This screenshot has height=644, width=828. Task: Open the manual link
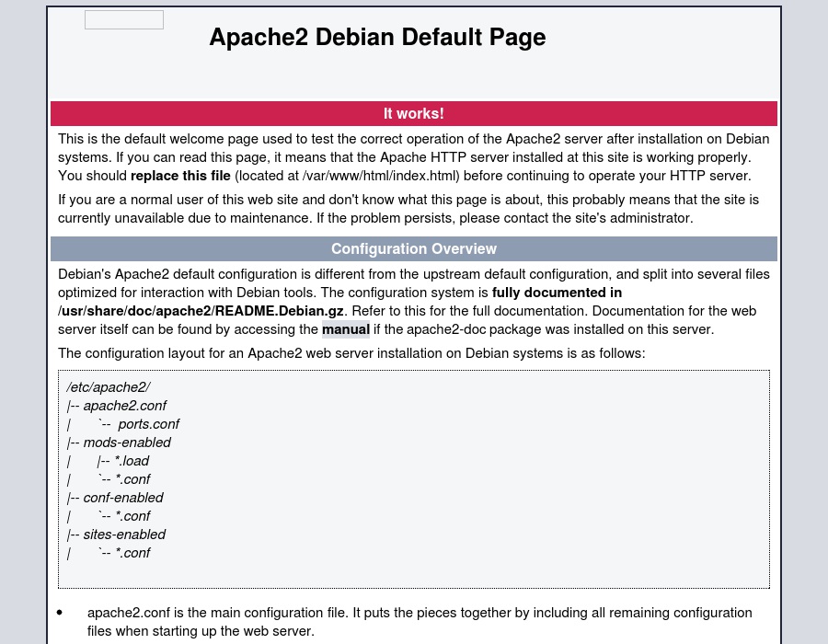pos(346,329)
